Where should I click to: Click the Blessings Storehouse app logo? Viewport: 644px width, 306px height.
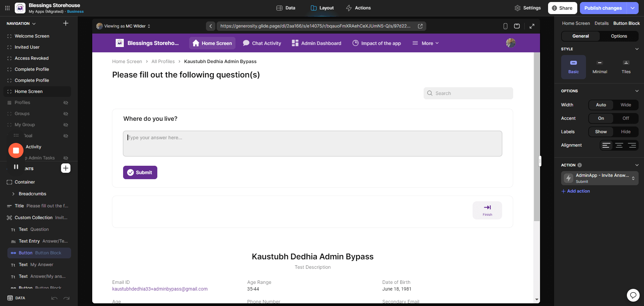click(x=20, y=8)
